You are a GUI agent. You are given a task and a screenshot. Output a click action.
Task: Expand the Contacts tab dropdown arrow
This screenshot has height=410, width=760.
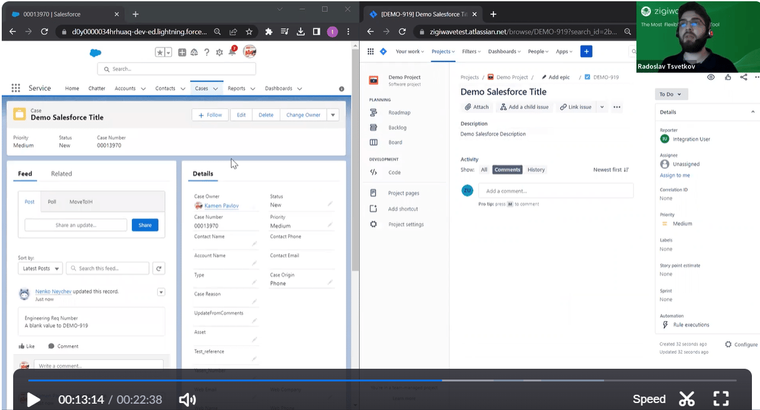(183, 89)
